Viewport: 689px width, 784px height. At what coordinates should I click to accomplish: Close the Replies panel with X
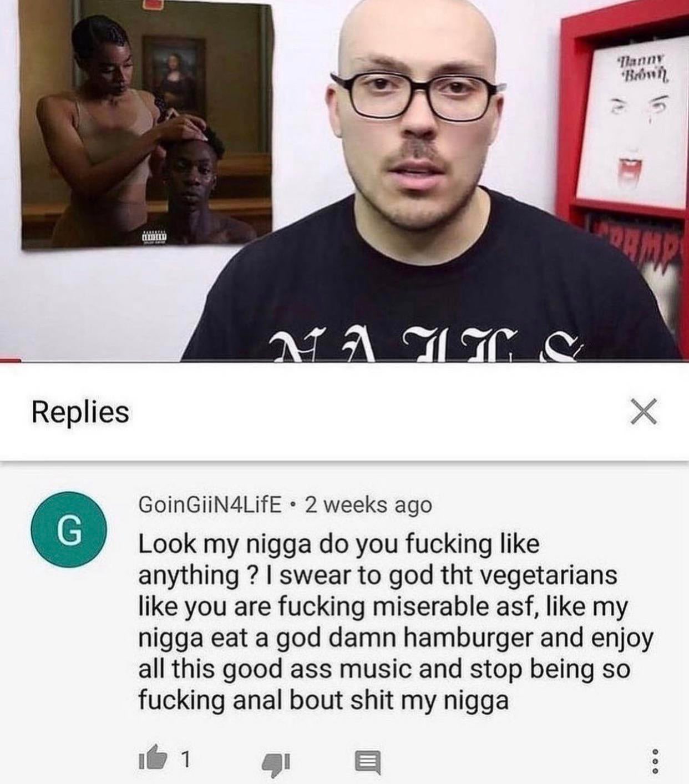click(644, 411)
